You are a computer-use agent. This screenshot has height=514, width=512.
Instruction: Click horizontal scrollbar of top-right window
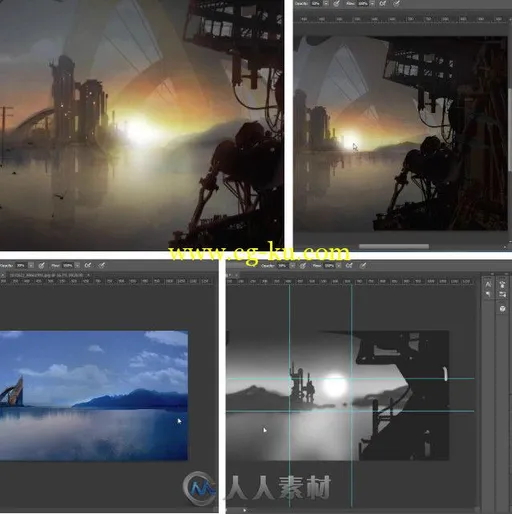tap(394, 246)
